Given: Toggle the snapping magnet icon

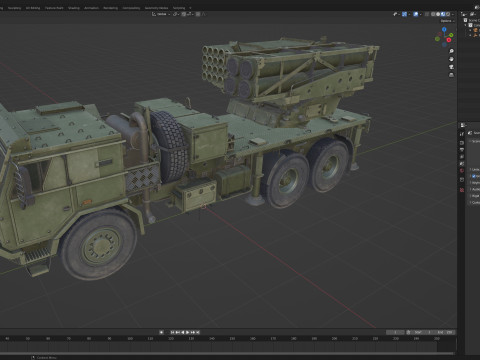Looking at the screenshot, I should [184, 14].
